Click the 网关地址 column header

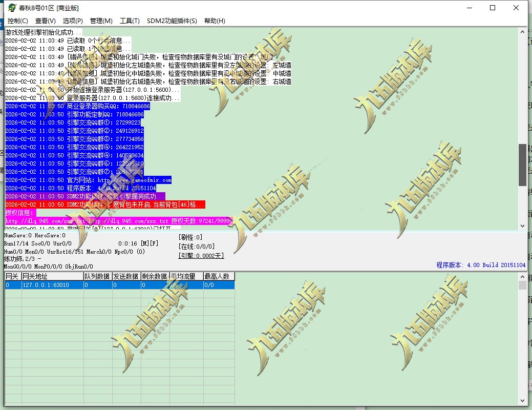[x=53, y=277]
